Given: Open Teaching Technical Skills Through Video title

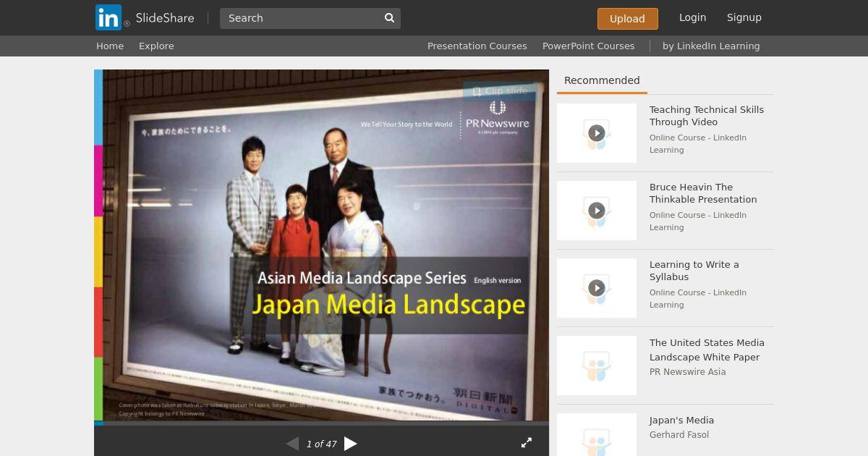Looking at the screenshot, I should tap(707, 116).
